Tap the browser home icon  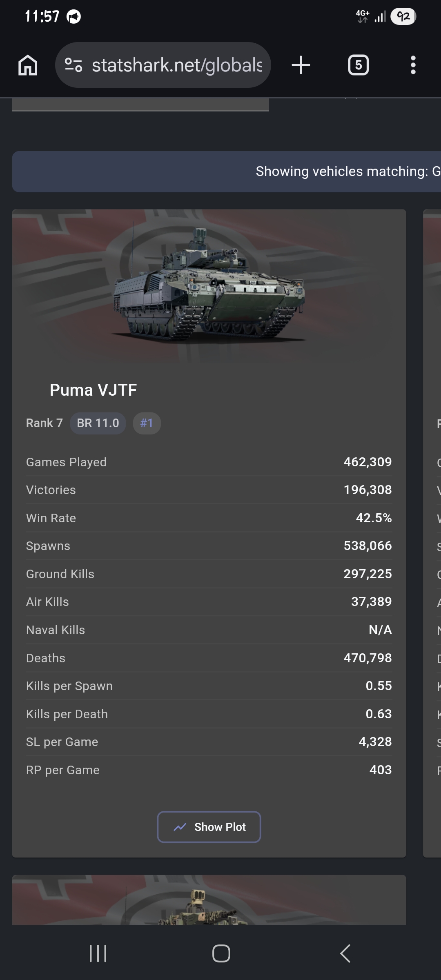[x=28, y=65]
